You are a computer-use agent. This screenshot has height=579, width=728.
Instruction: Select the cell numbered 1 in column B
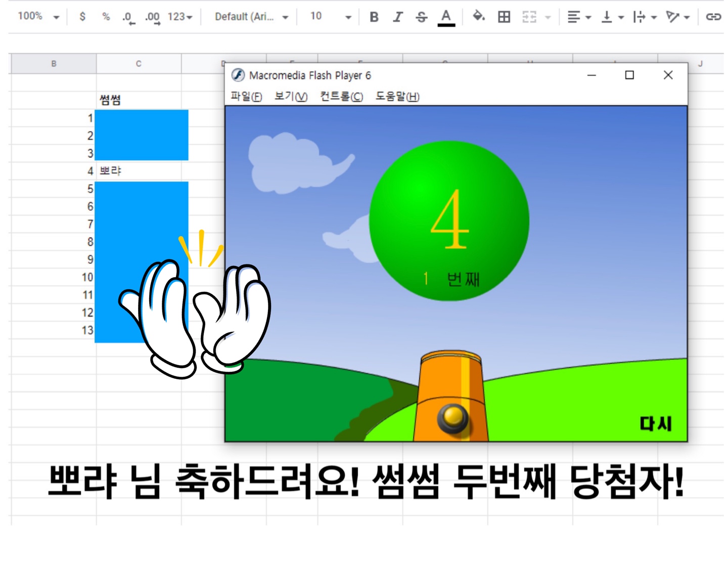[x=54, y=118]
